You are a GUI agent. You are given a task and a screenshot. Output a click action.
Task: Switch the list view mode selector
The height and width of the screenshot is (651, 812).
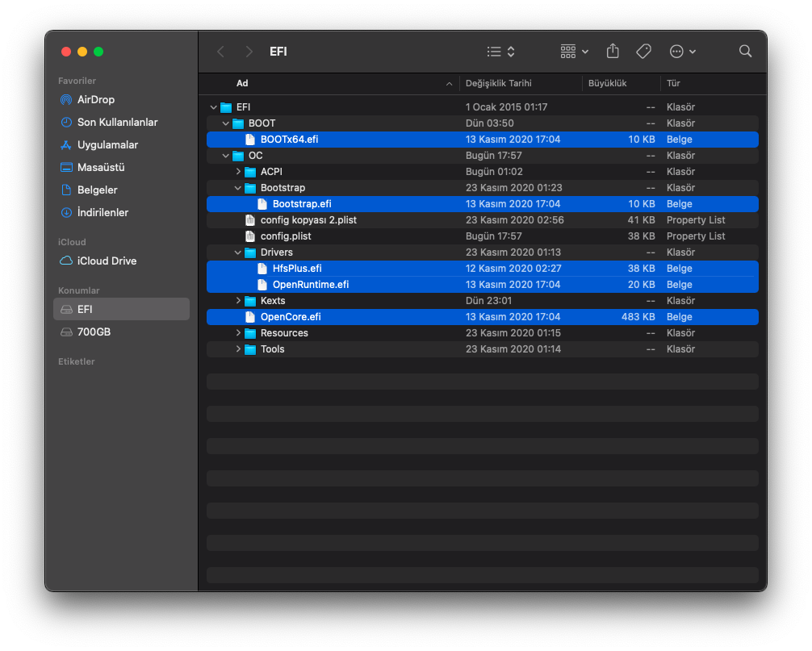click(x=500, y=52)
